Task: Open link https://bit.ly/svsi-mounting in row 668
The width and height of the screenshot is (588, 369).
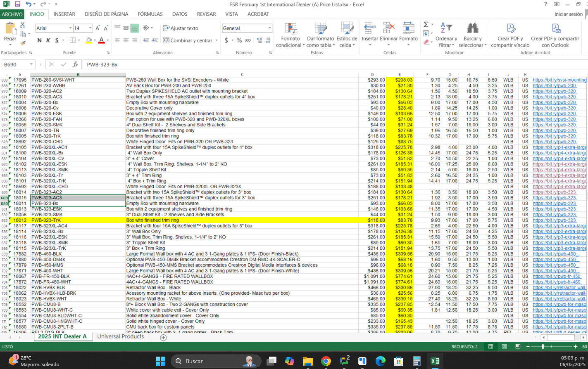Action: coord(559,80)
